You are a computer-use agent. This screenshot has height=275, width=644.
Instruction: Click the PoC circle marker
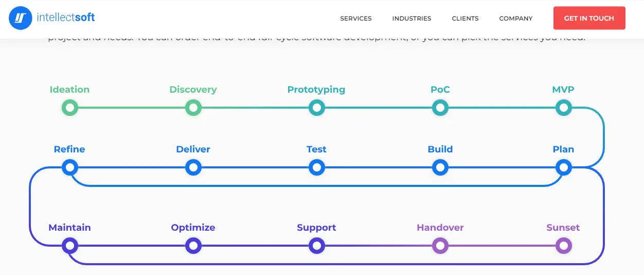[440, 108]
